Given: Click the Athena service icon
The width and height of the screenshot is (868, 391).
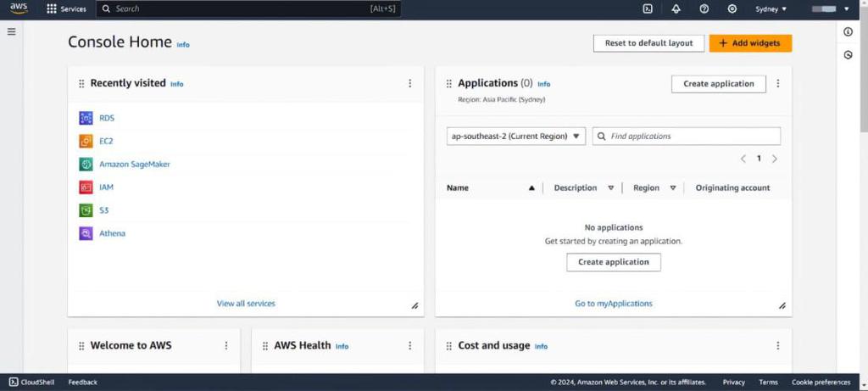Looking at the screenshot, I should (x=86, y=234).
